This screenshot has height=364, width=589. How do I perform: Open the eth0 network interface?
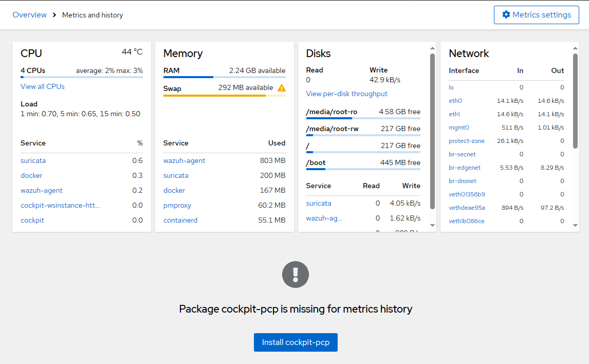point(455,101)
